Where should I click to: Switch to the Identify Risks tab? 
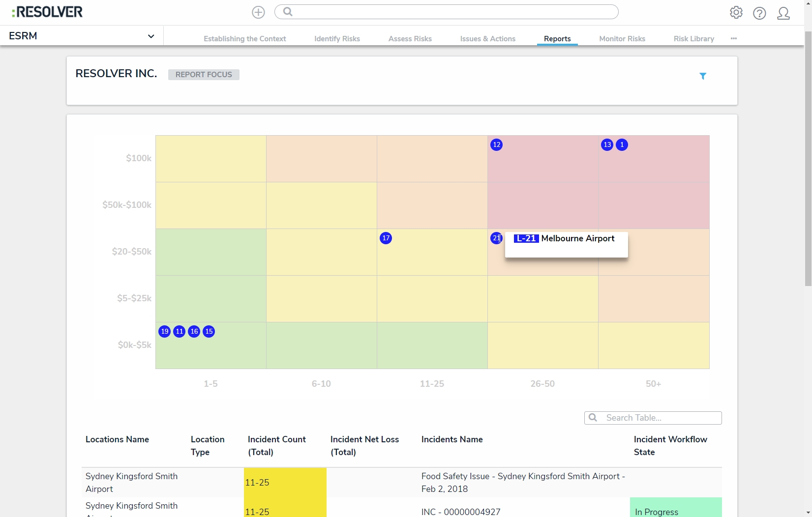[x=337, y=39]
